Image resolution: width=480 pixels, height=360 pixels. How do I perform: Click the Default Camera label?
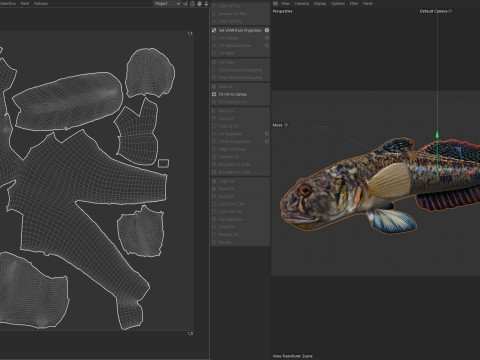point(433,11)
